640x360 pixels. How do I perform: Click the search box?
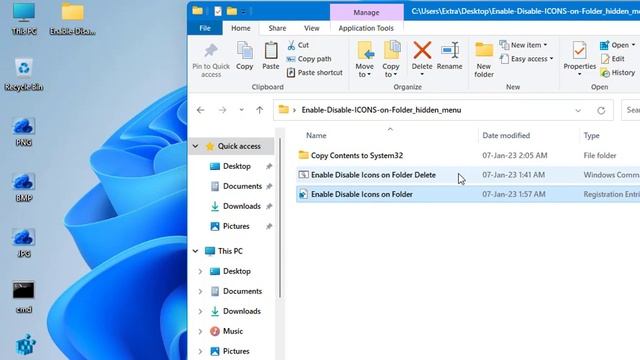631,110
